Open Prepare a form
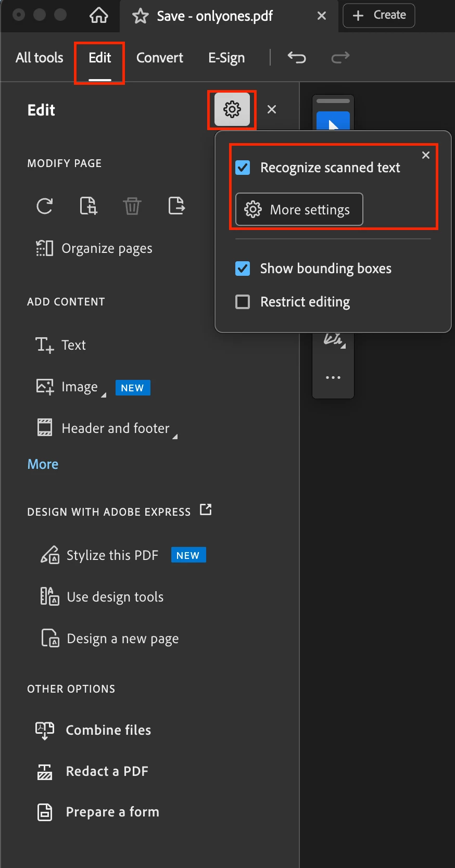Image resolution: width=455 pixels, height=868 pixels. 97,812
